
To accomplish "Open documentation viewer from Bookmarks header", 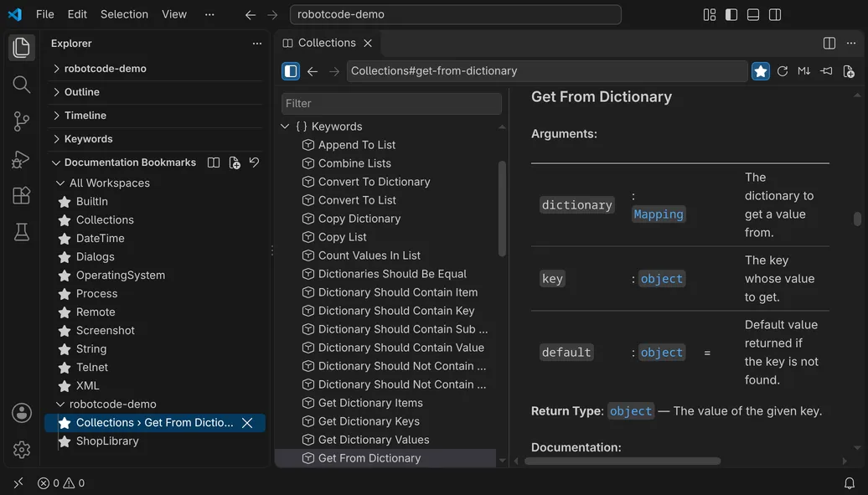I will pyautogui.click(x=213, y=162).
